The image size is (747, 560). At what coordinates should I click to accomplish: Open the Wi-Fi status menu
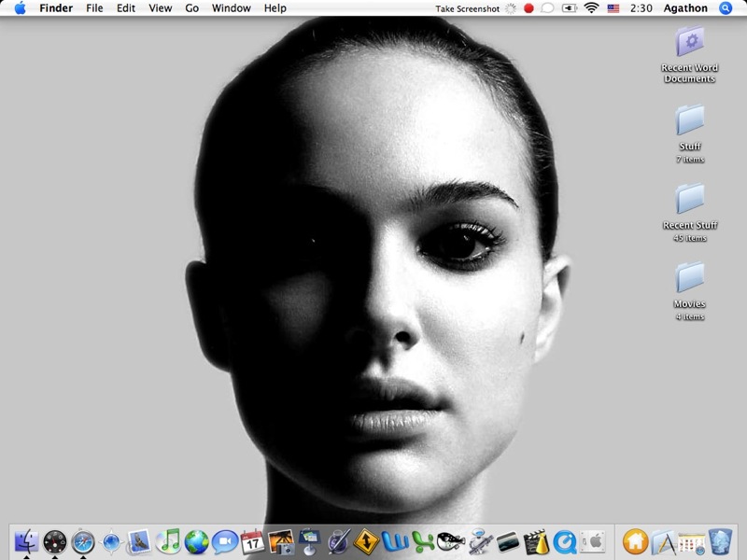coord(590,8)
